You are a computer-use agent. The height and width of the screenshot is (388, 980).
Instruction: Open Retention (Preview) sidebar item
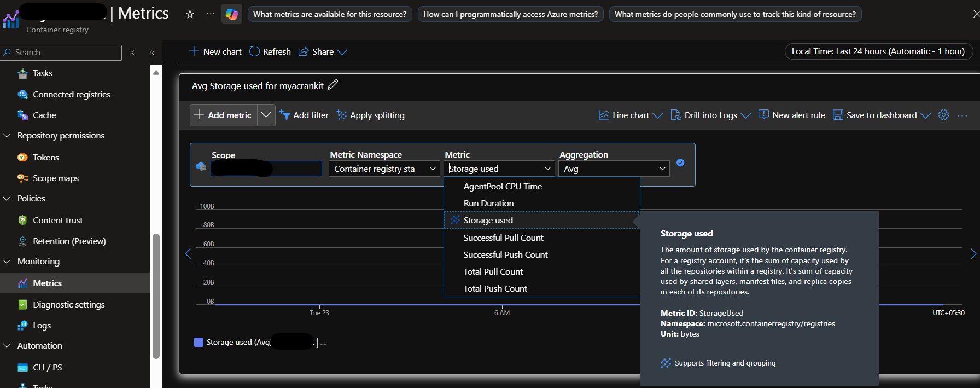coord(69,241)
